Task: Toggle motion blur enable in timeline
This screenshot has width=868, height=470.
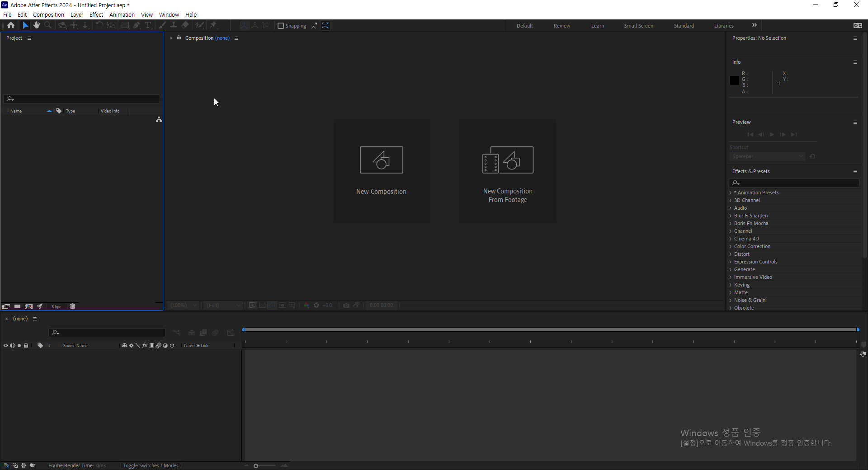Action: pyautogui.click(x=216, y=333)
